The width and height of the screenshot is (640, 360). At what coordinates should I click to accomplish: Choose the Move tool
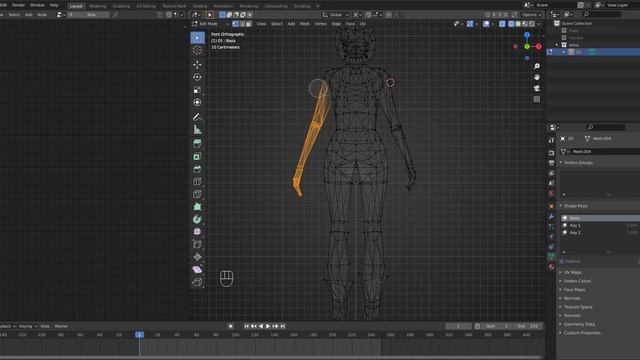point(197,64)
